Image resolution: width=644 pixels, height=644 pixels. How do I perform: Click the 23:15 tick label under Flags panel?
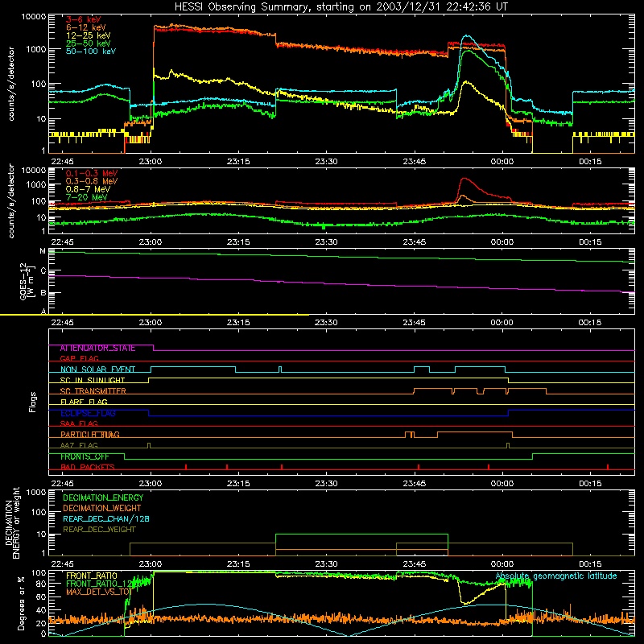pos(238,484)
